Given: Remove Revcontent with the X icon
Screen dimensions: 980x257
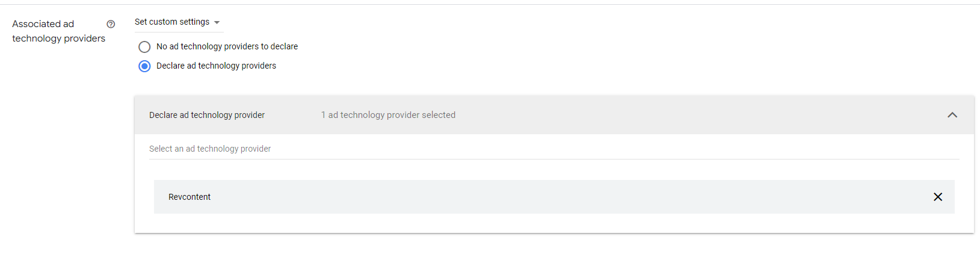Looking at the screenshot, I should click(937, 197).
